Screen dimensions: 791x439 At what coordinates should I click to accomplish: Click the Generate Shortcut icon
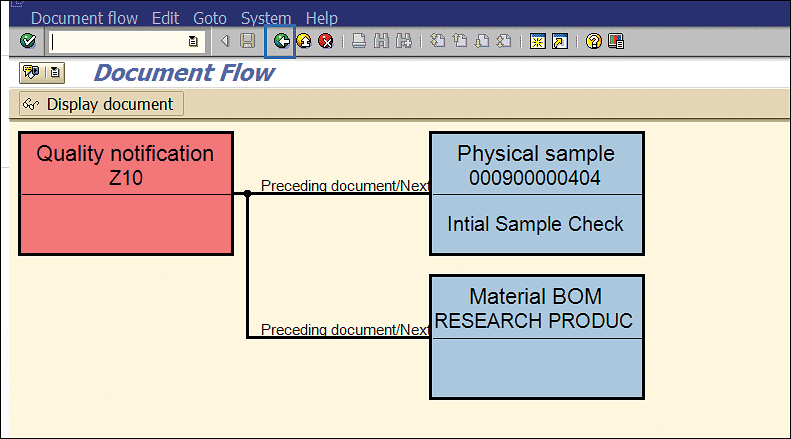560,41
